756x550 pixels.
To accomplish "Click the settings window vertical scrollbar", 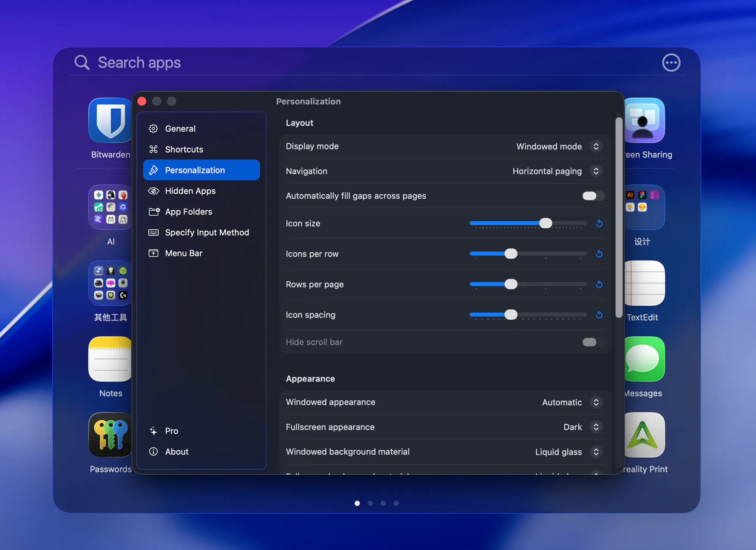I will [x=619, y=218].
